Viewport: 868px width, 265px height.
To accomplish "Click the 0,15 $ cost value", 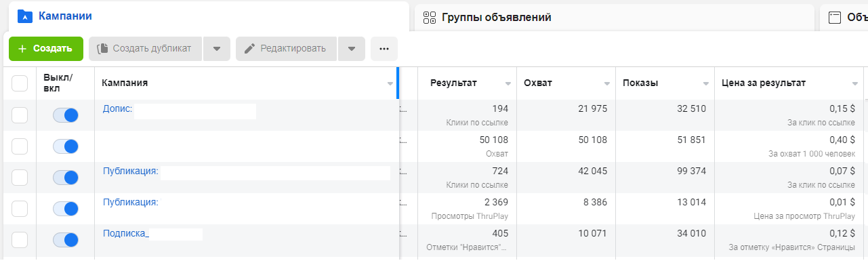I will click(842, 108).
